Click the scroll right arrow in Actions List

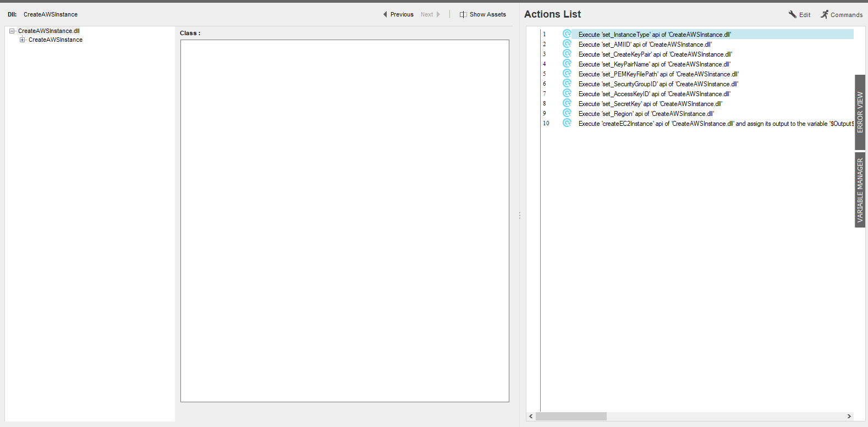[x=849, y=417]
